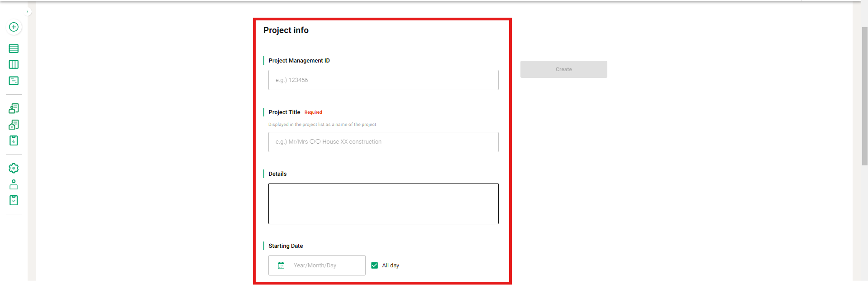
Task: Click the vertical scrollbar on the right
Action: tap(864, 96)
